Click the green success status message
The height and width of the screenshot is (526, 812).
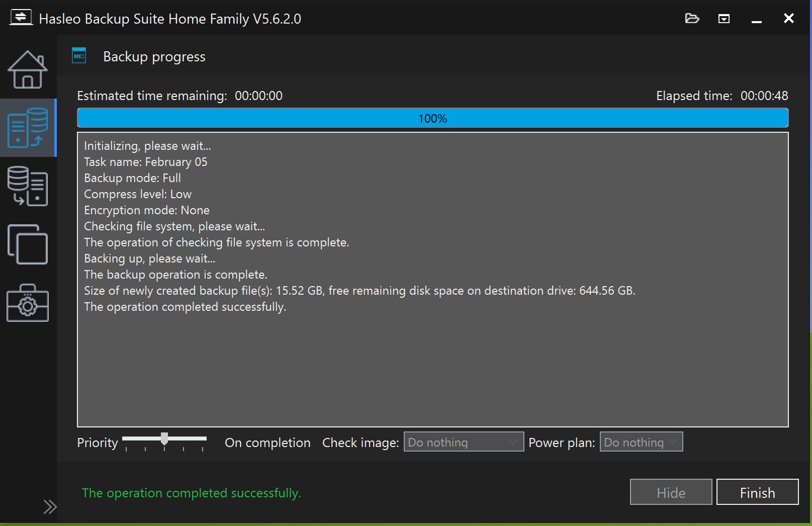click(x=191, y=493)
